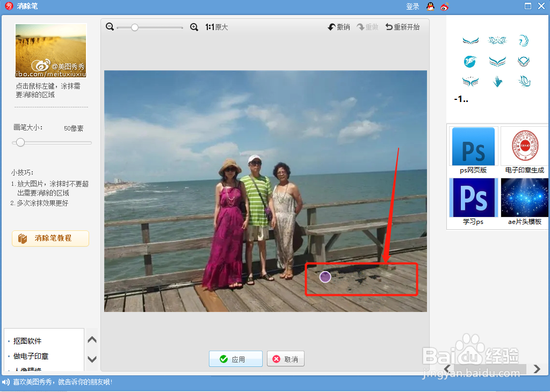Click the 登录 login link

click(412, 6)
